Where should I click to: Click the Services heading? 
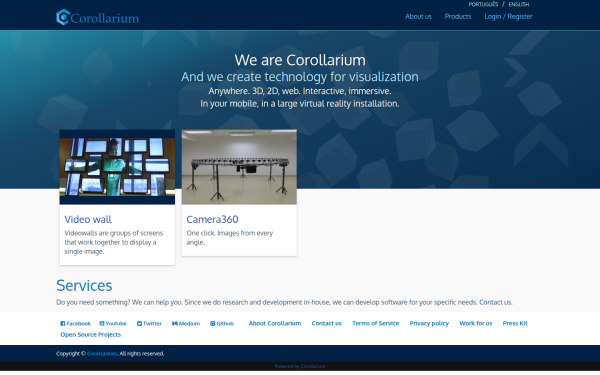84,285
